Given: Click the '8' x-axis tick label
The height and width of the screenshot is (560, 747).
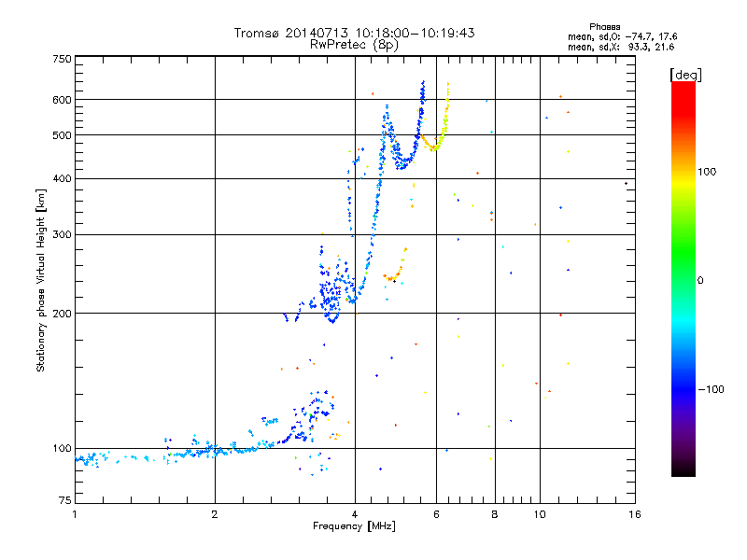Looking at the screenshot, I should click(495, 514).
